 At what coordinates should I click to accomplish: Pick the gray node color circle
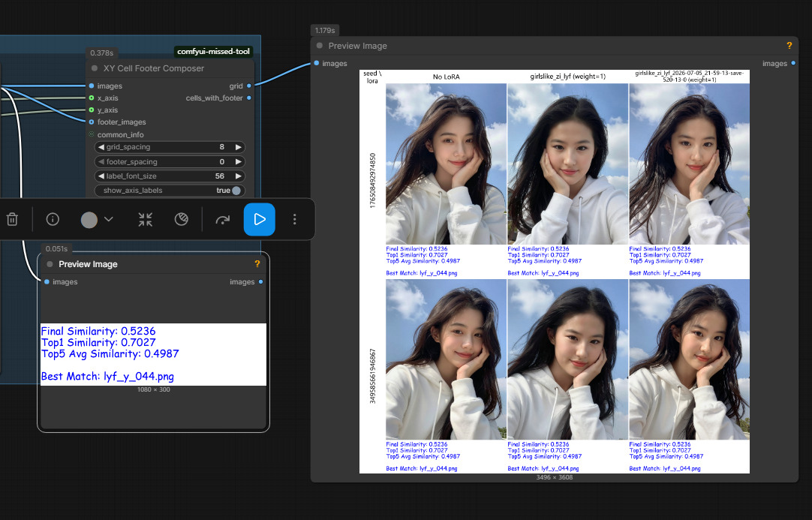(89, 220)
